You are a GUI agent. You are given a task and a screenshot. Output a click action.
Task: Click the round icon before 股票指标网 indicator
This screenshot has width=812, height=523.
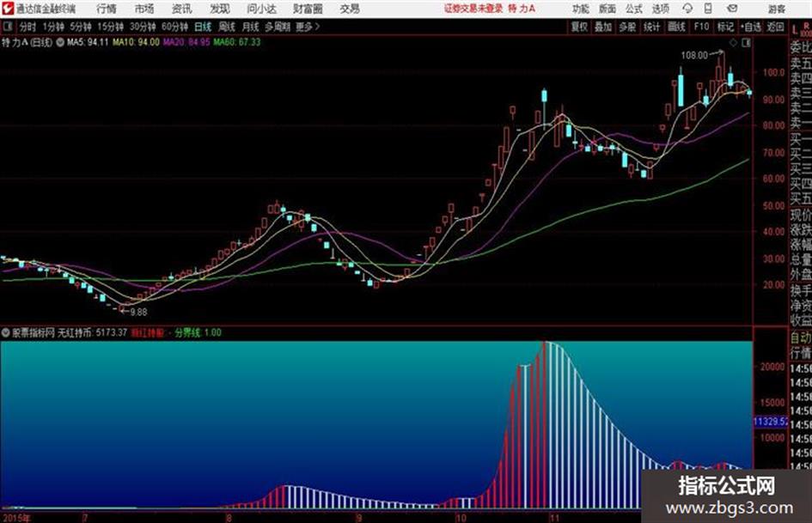pos(6,332)
